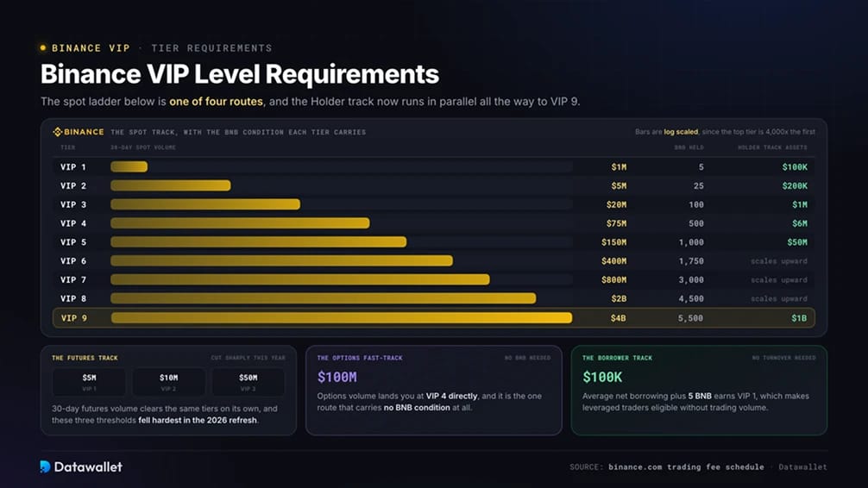Click the '$1M' spot volume for VIP 1
This screenshot has width=868, height=488.
tap(619, 167)
